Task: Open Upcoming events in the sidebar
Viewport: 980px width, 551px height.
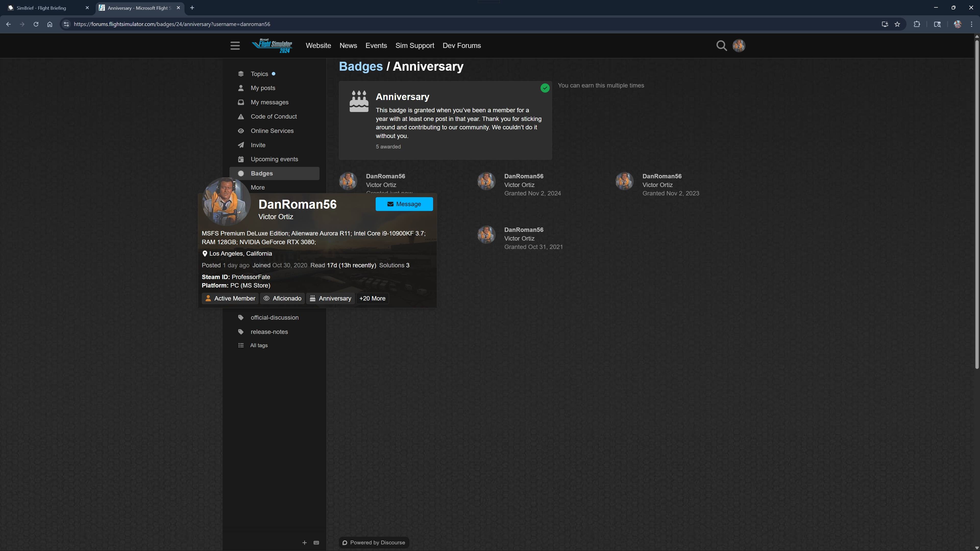Action: click(x=274, y=159)
